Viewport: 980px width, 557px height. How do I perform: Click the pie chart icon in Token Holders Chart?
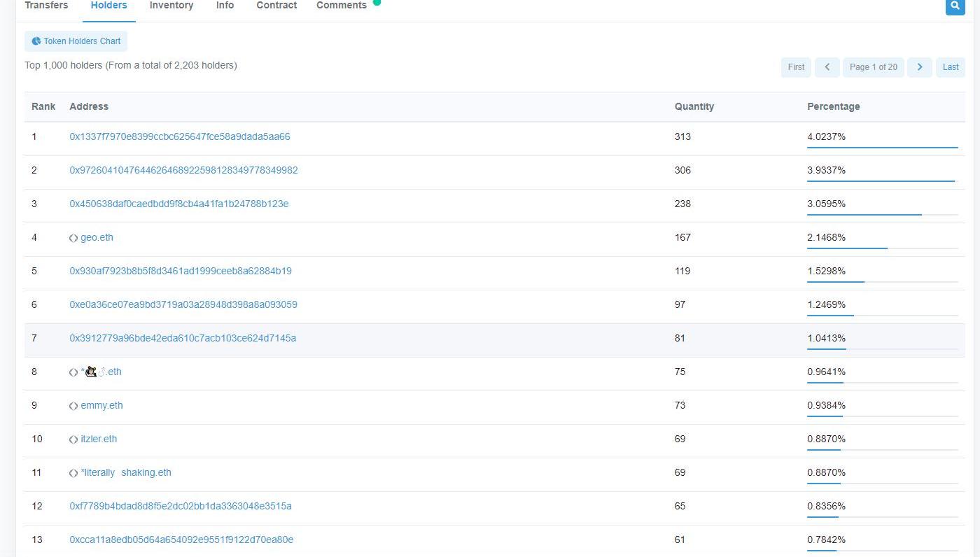click(x=36, y=41)
